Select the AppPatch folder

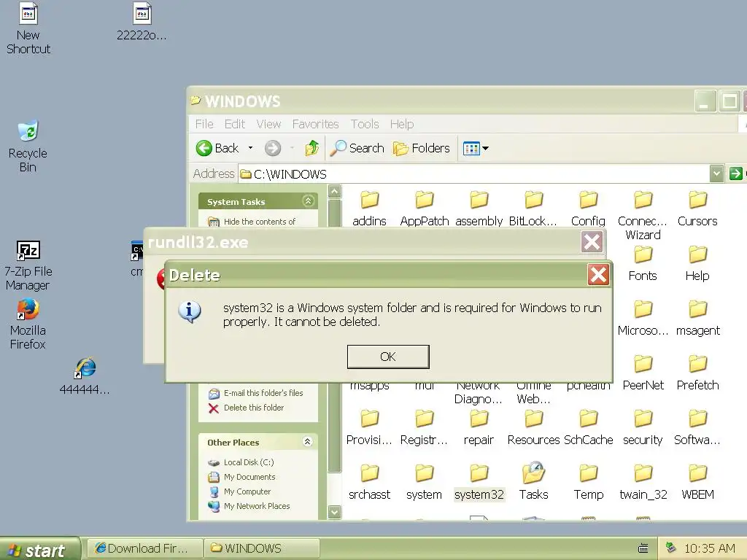425,209
